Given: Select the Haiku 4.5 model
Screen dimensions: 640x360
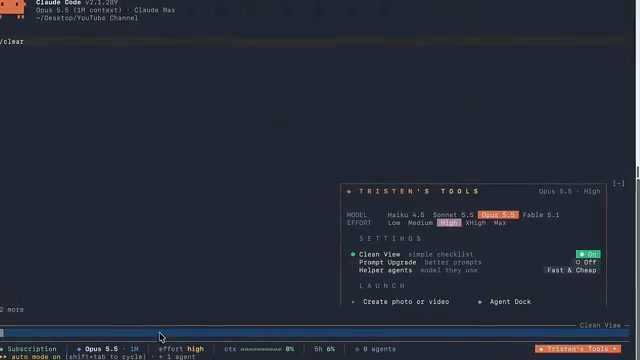Looking at the screenshot, I should 406,215.
